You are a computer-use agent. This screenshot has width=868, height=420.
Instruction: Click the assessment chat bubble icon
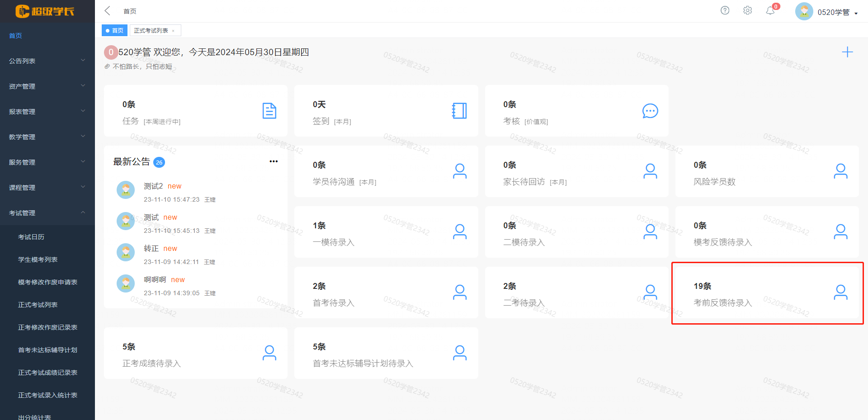click(650, 111)
